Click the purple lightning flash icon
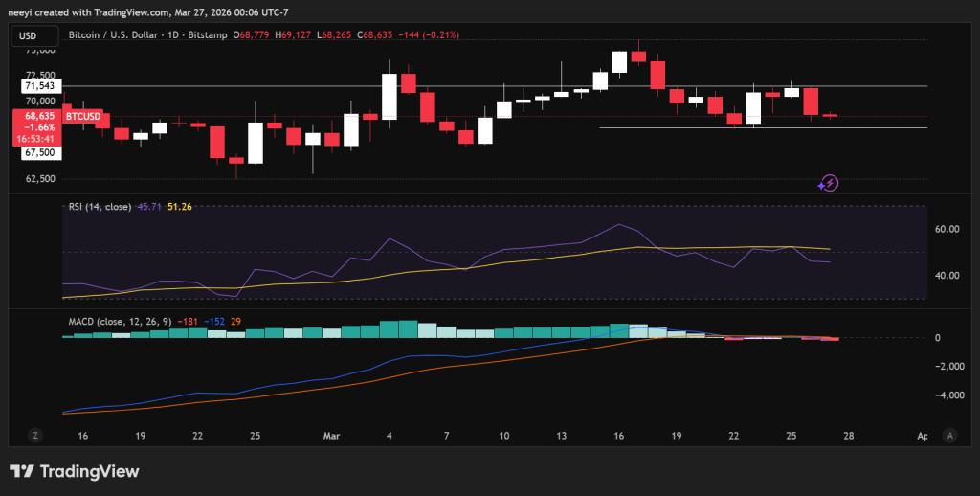This screenshot has height=496, width=980. 829,182
